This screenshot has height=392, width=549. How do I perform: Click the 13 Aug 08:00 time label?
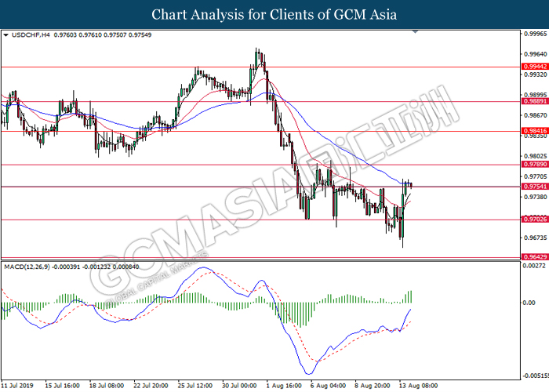418,386
